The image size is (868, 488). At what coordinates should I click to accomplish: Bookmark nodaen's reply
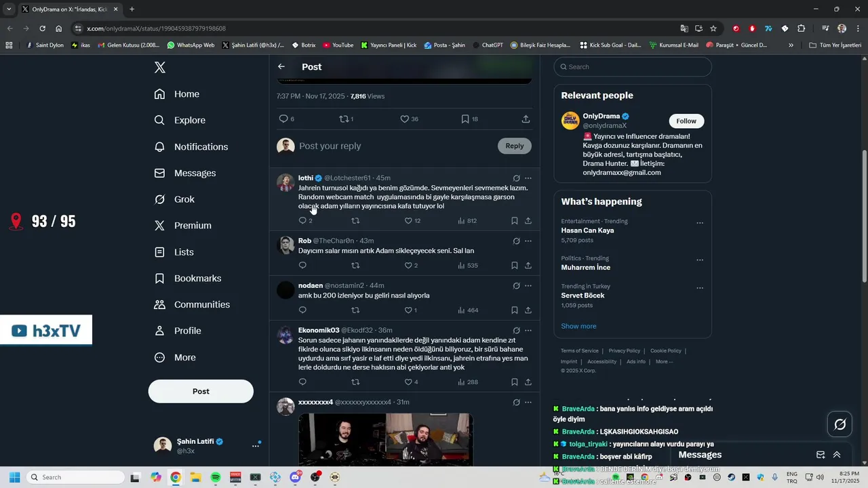pos(515,310)
